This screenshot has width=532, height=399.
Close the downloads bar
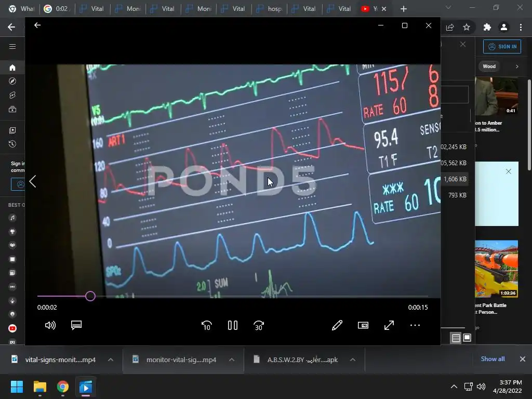pos(523,359)
